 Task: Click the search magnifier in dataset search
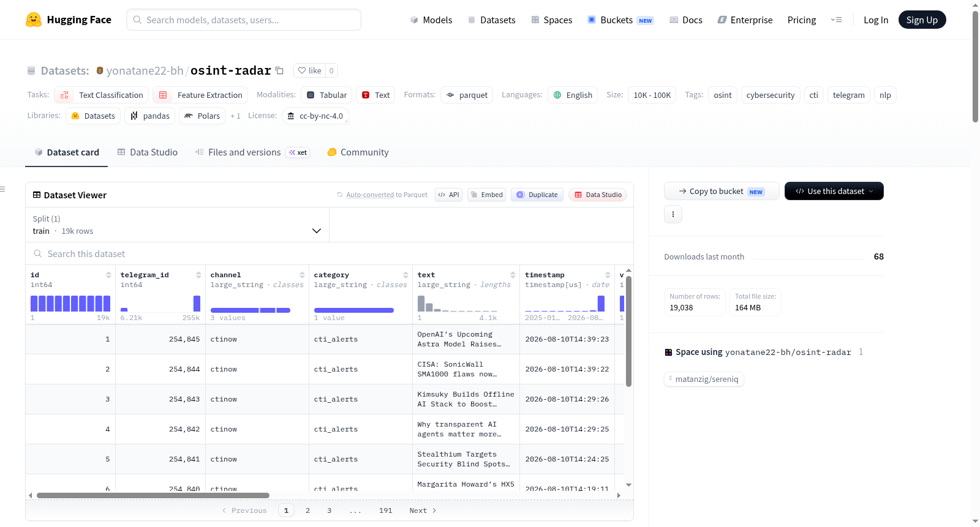[38, 253]
